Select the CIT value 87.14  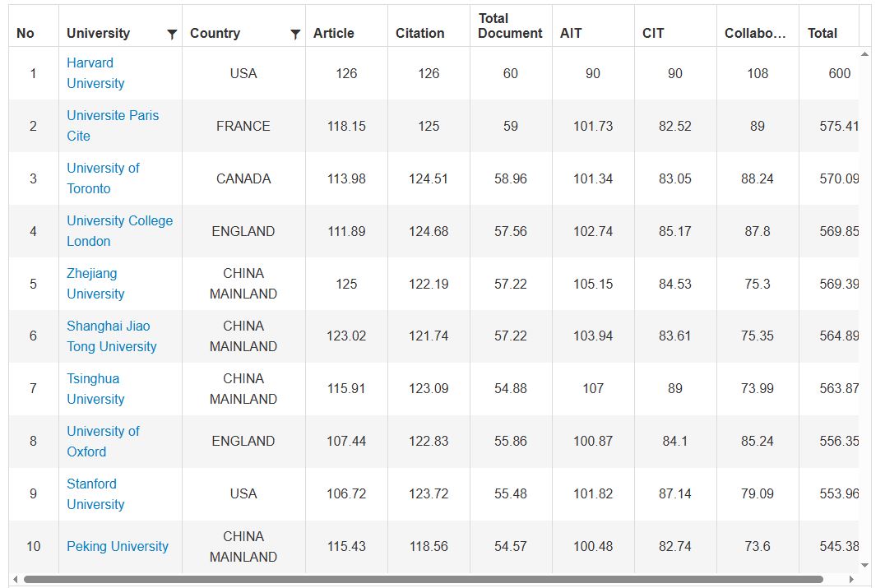[674, 493]
